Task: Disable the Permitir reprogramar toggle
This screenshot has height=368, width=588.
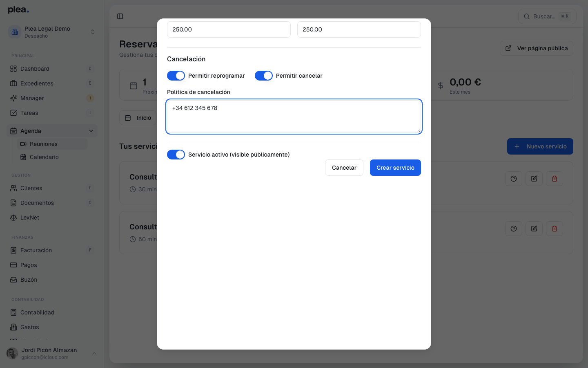Action: 176,76
